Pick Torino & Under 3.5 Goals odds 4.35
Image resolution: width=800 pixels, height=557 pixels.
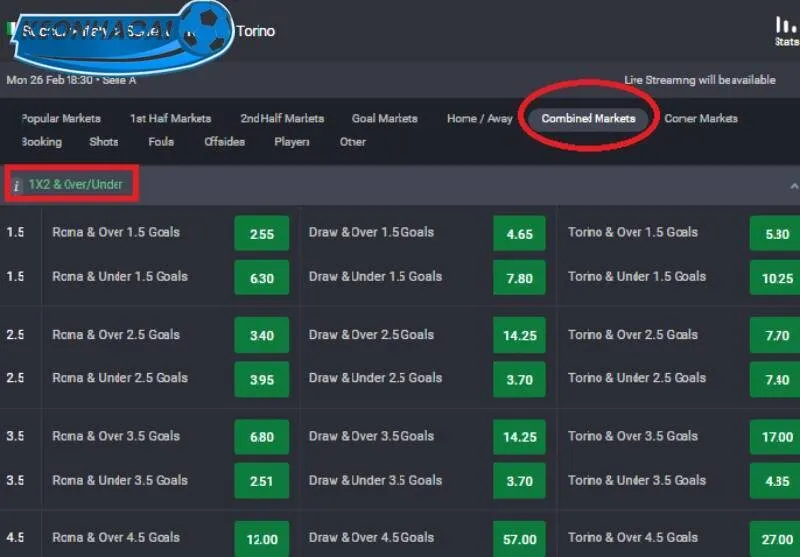point(776,482)
